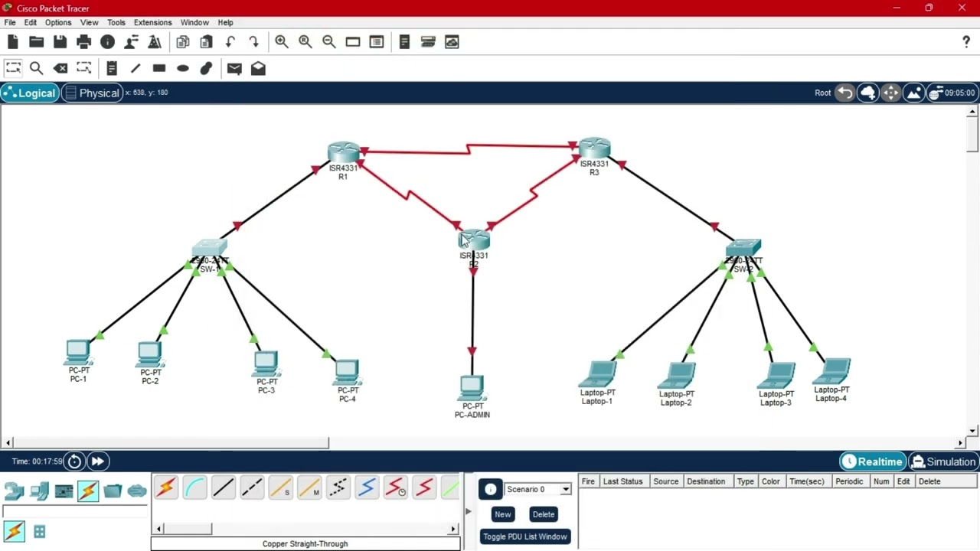The image size is (980, 551).
Task: Open the Edit menu
Action: pos(31,22)
